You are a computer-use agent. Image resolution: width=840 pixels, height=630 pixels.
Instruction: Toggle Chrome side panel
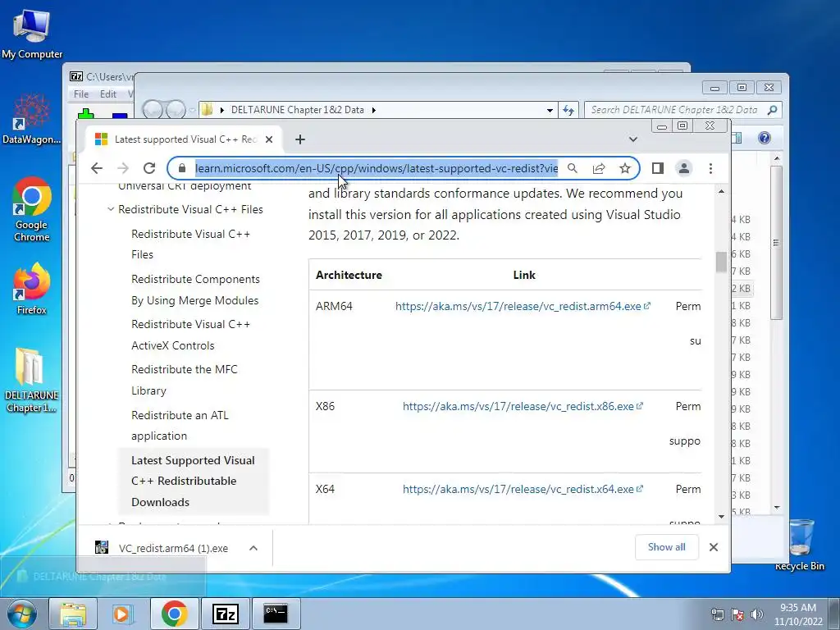658,168
